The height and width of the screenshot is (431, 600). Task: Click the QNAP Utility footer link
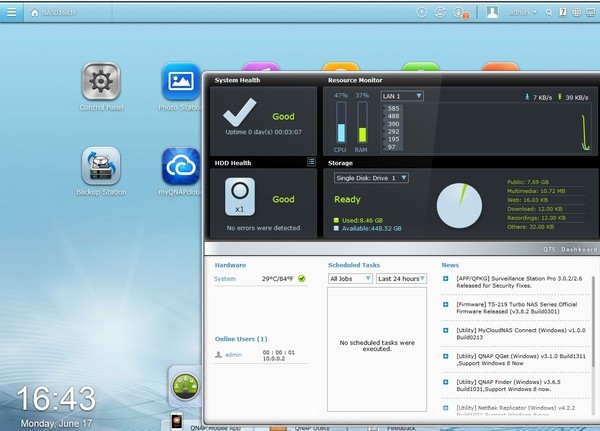click(x=312, y=428)
